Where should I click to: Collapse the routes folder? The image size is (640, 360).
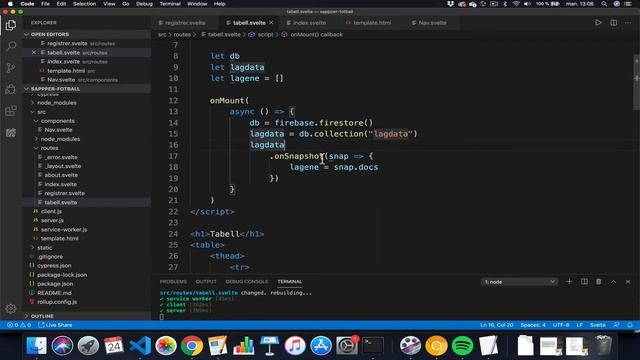click(x=49, y=148)
